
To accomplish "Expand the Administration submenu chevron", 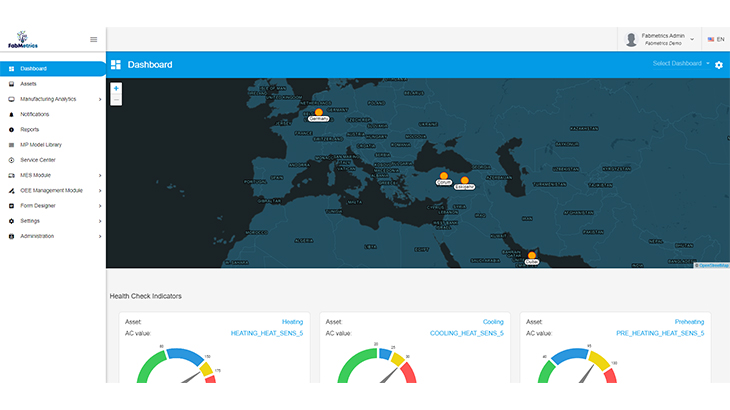I will pyautogui.click(x=100, y=236).
